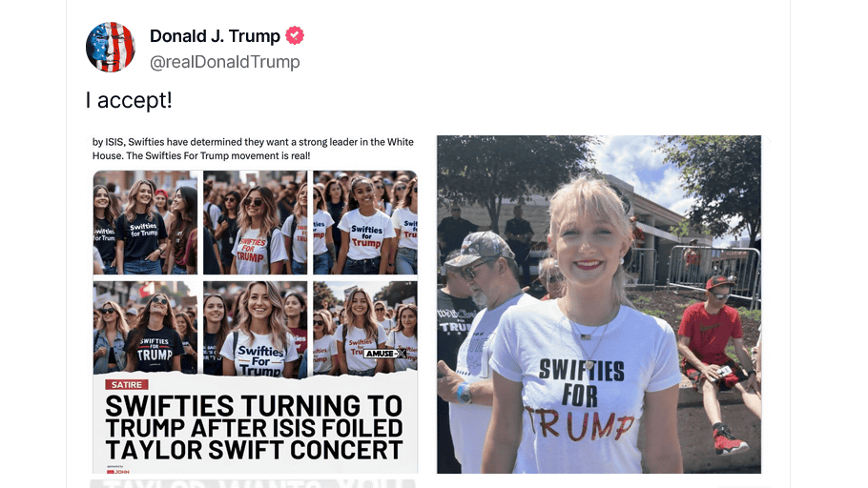Click the bottom-left collage photo
This screenshot has height=488, width=868.
point(145,328)
